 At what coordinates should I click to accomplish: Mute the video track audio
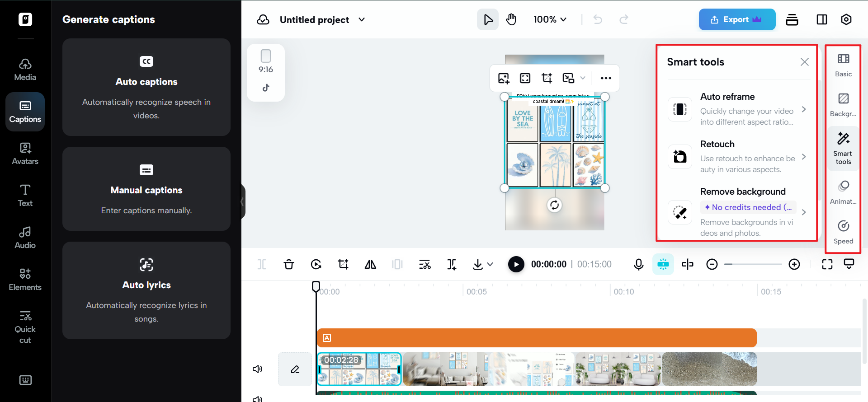click(257, 369)
